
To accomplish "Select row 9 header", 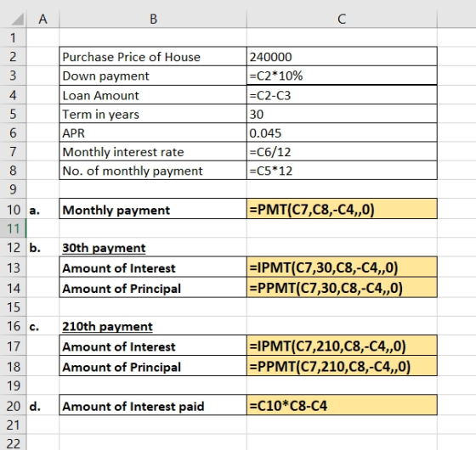I will coord(13,189).
